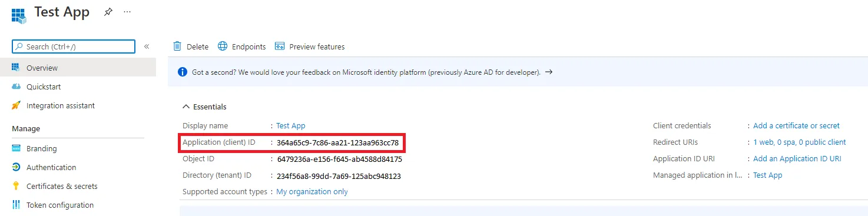Collapse the sidebar with double chevron
868x216 pixels.
click(x=147, y=46)
